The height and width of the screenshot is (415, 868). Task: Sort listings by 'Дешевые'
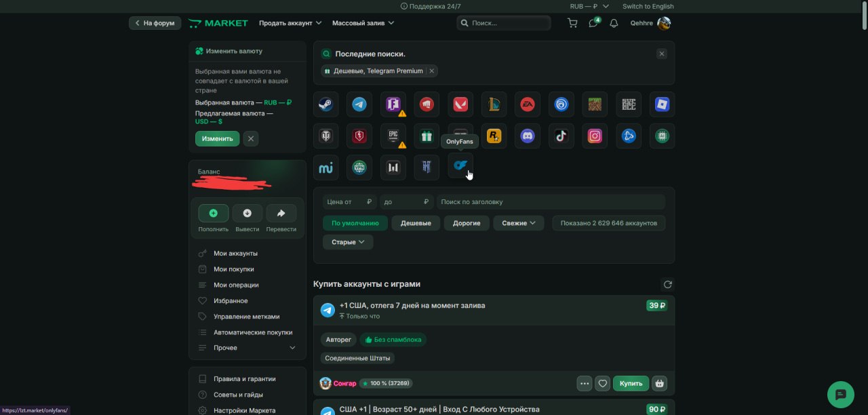(x=416, y=223)
